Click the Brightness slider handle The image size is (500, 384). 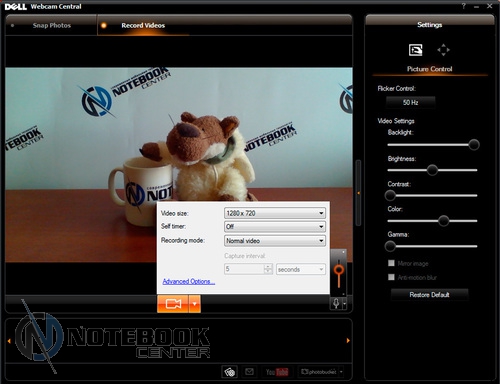[x=432, y=170]
